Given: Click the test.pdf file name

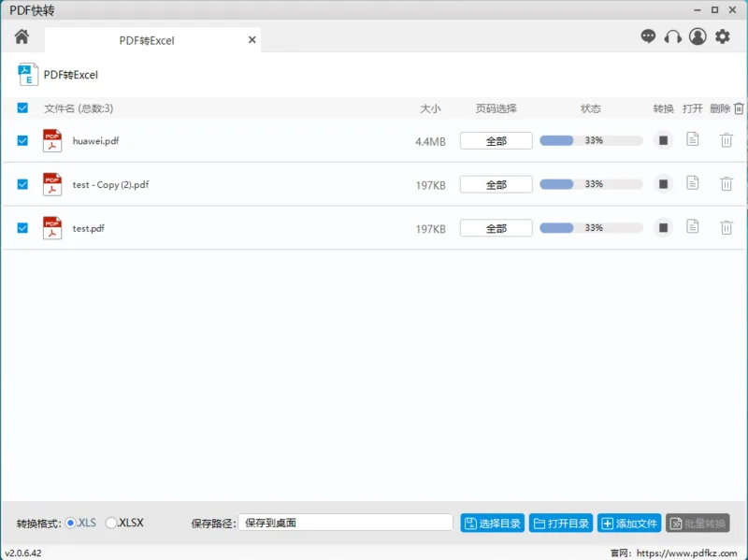Looking at the screenshot, I should tap(88, 228).
